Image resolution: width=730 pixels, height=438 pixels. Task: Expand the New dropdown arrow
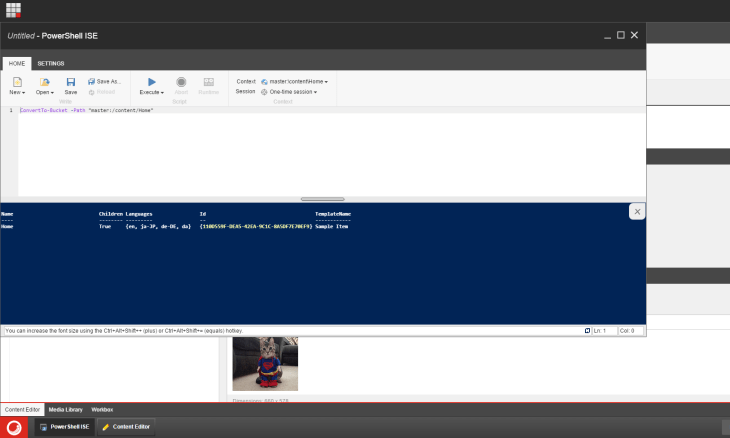coord(24,92)
